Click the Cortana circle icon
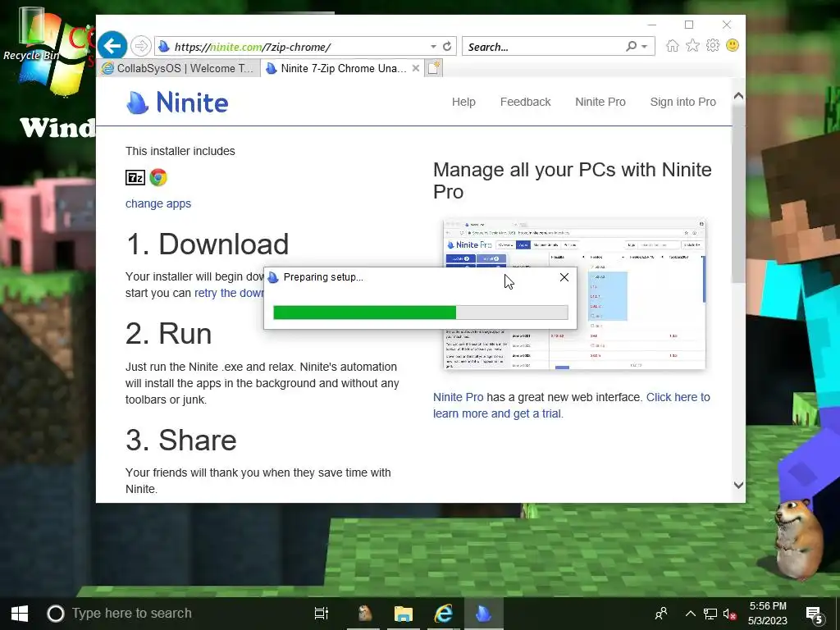This screenshot has width=840, height=630. (56, 614)
